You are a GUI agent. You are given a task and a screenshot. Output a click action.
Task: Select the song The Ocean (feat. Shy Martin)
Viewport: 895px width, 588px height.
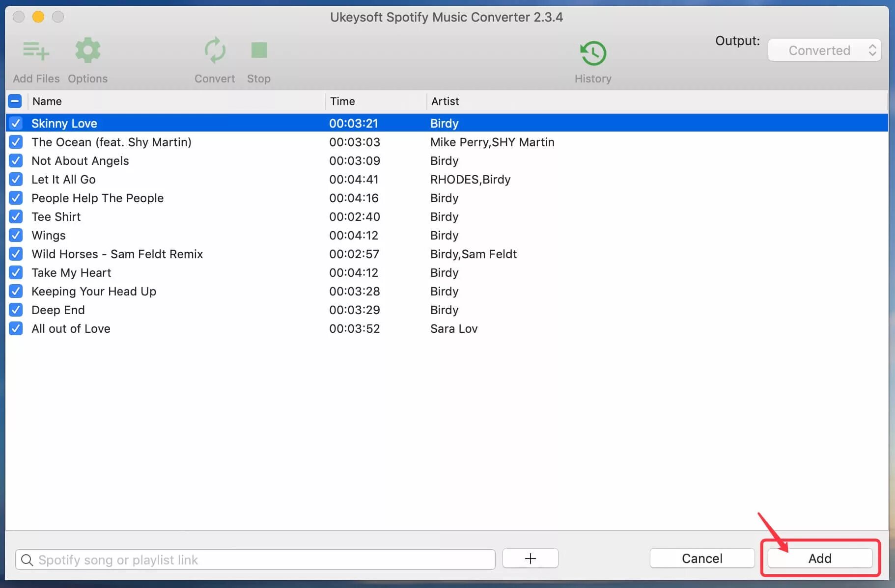pos(112,142)
